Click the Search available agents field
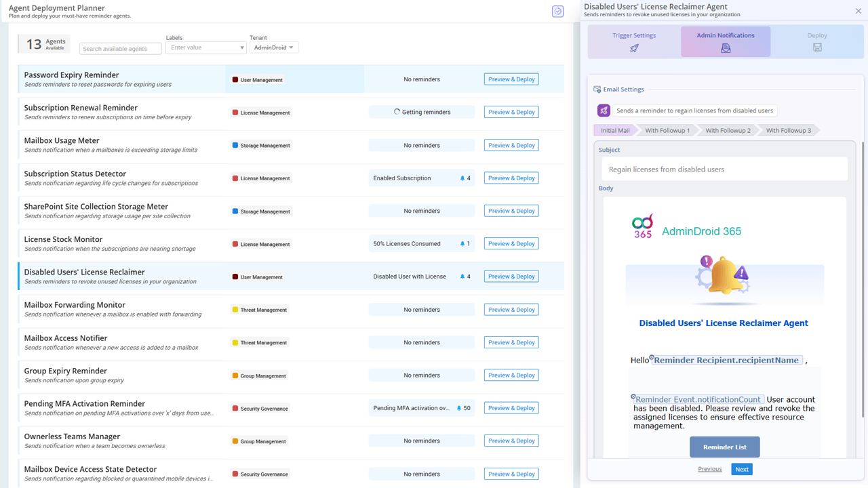The height and width of the screenshot is (488, 868). [121, 49]
